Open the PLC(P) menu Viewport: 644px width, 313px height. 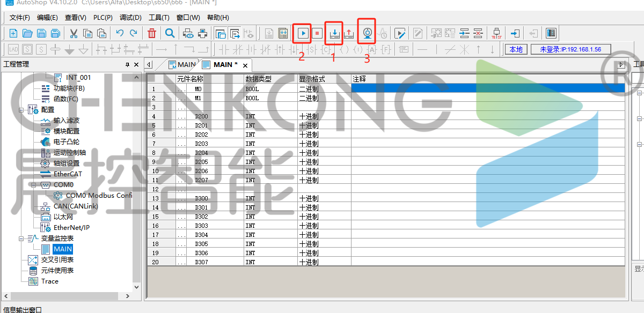(103, 18)
